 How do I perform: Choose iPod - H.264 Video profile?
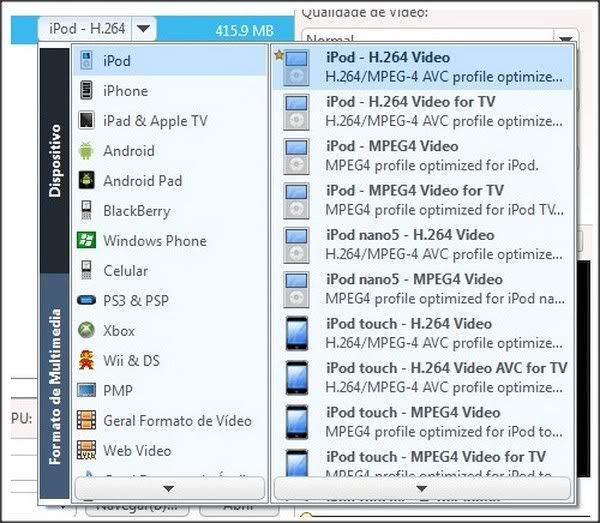[x=422, y=67]
